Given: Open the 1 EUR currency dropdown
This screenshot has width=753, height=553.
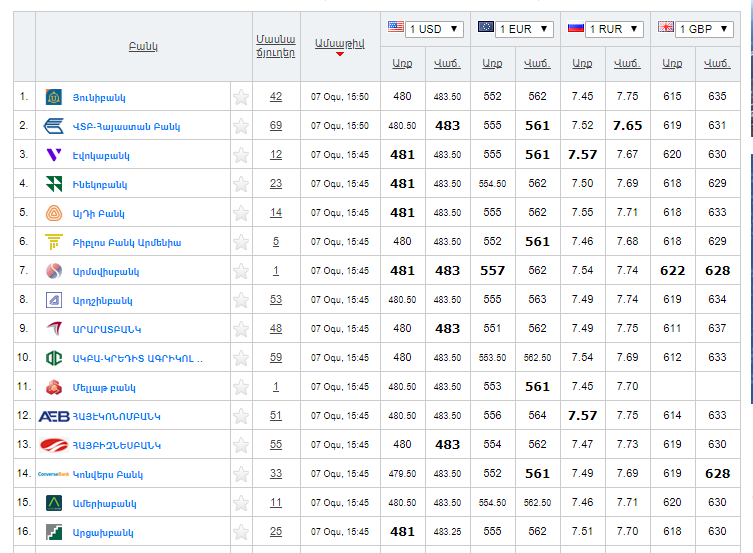Looking at the screenshot, I should pyautogui.click(x=524, y=29).
